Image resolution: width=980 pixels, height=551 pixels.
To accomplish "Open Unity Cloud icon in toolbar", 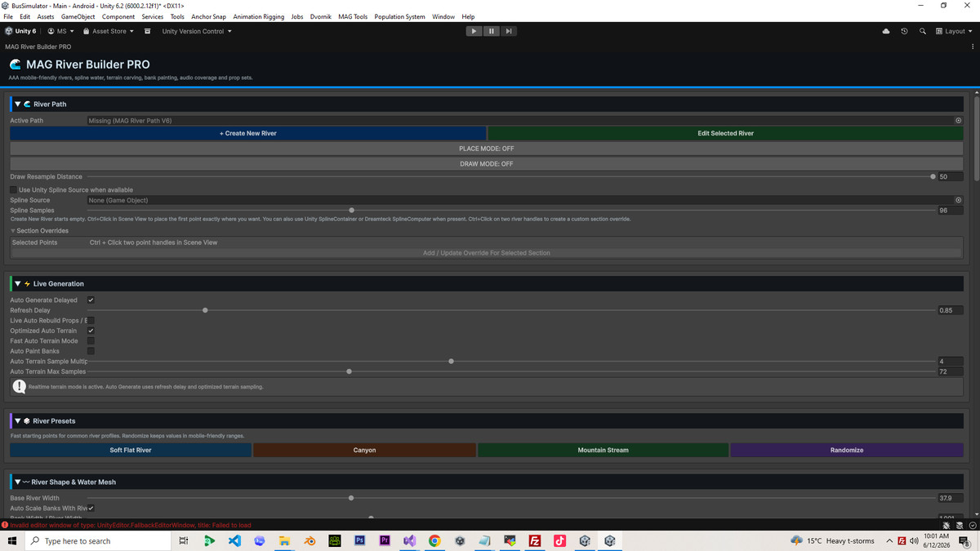I will pos(886,31).
